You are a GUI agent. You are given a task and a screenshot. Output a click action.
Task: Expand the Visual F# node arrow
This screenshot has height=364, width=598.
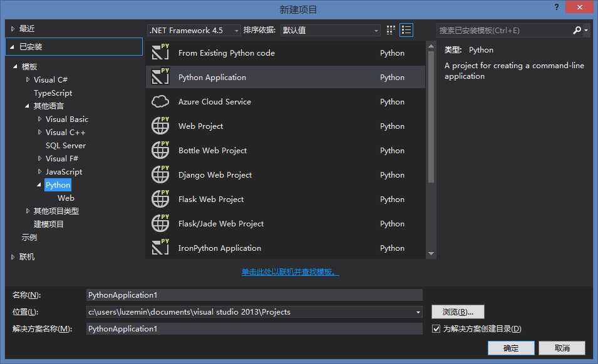click(x=39, y=158)
